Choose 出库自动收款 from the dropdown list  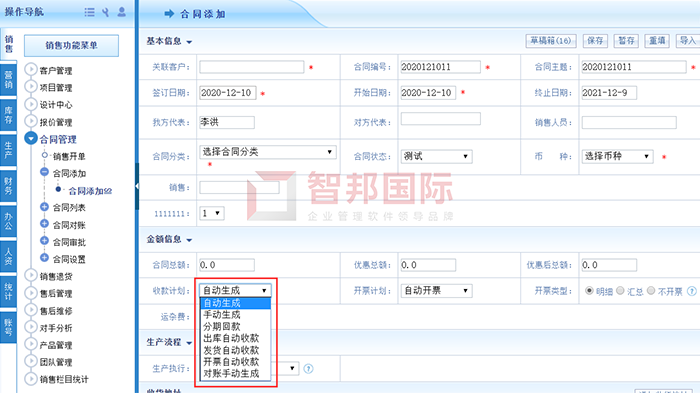point(236,338)
